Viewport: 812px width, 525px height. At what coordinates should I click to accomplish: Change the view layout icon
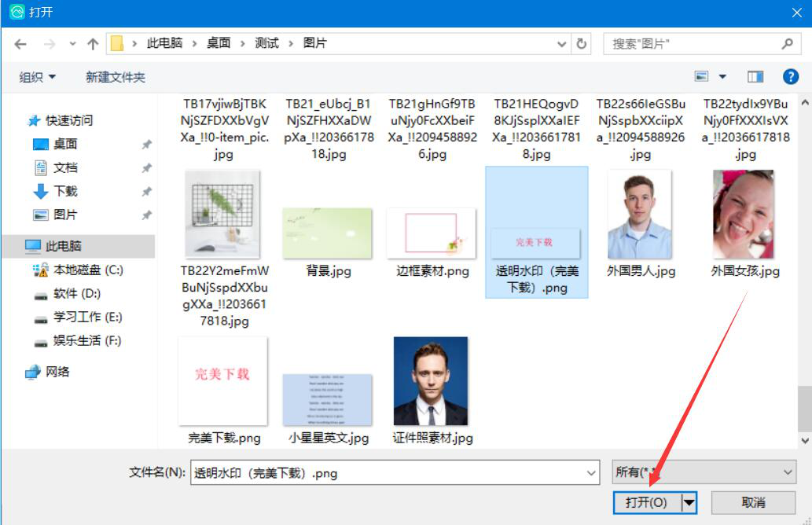click(702, 76)
